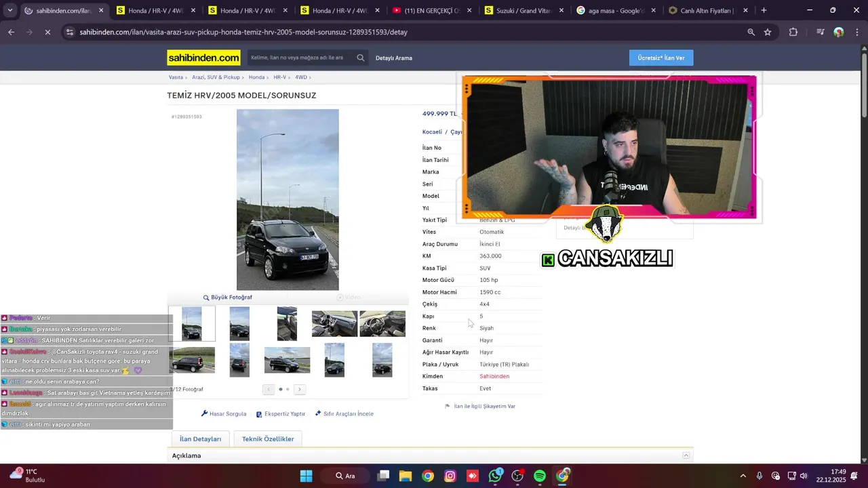Open the Task View taskbar icon
This screenshot has height=488, width=868.
(x=384, y=476)
